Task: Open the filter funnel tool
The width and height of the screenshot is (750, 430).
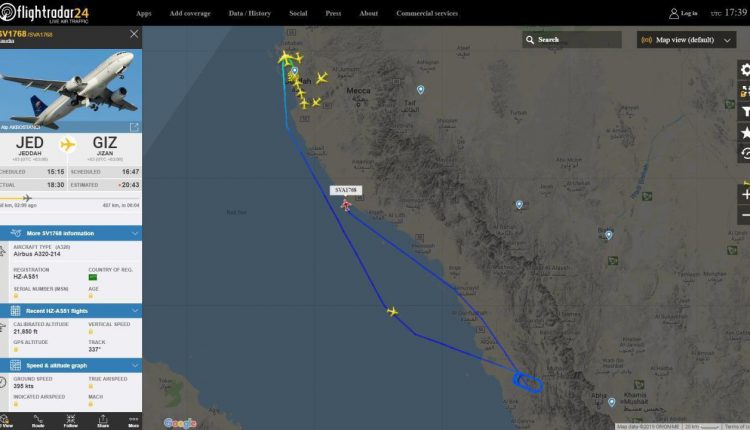Action: coord(744,112)
